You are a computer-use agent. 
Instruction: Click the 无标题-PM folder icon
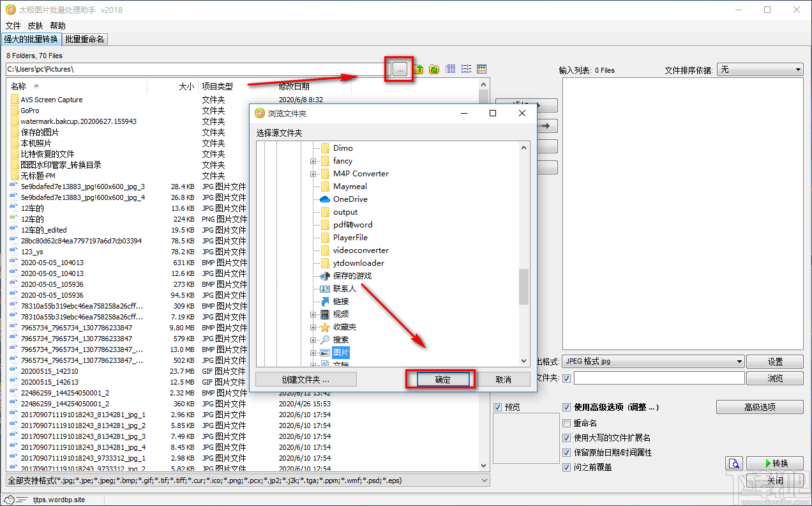15,176
